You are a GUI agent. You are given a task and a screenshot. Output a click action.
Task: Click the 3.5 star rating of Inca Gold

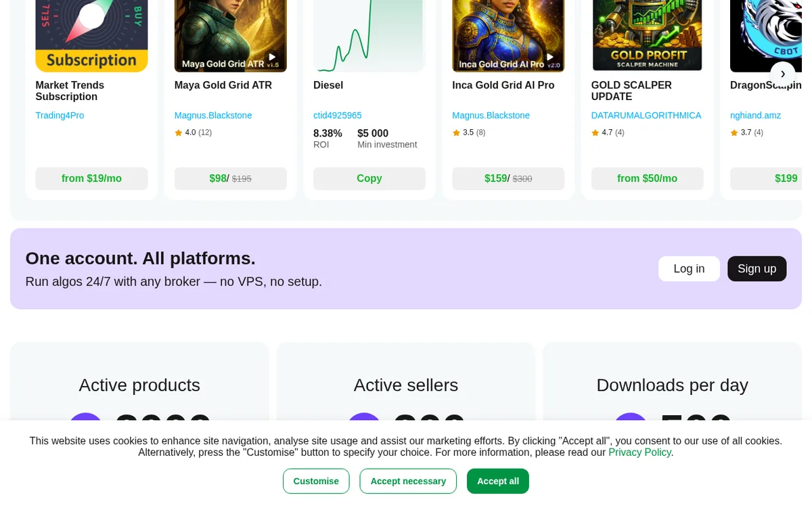tap(469, 133)
